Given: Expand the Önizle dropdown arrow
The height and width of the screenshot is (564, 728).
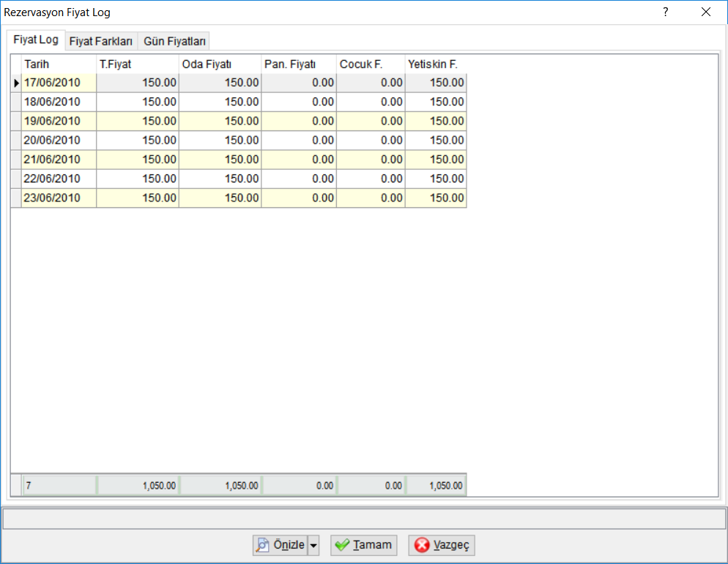Looking at the screenshot, I should [x=313, y=545].
